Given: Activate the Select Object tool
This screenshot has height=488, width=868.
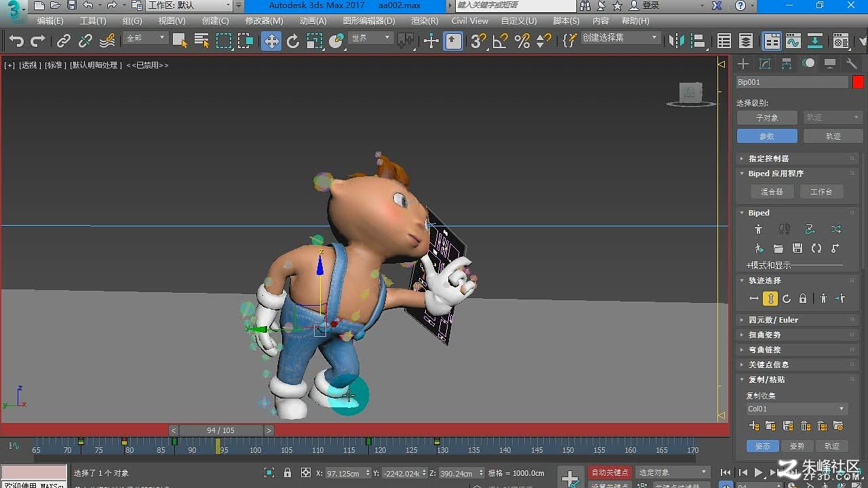Looking at the screenshot, I should click(180, 41).
